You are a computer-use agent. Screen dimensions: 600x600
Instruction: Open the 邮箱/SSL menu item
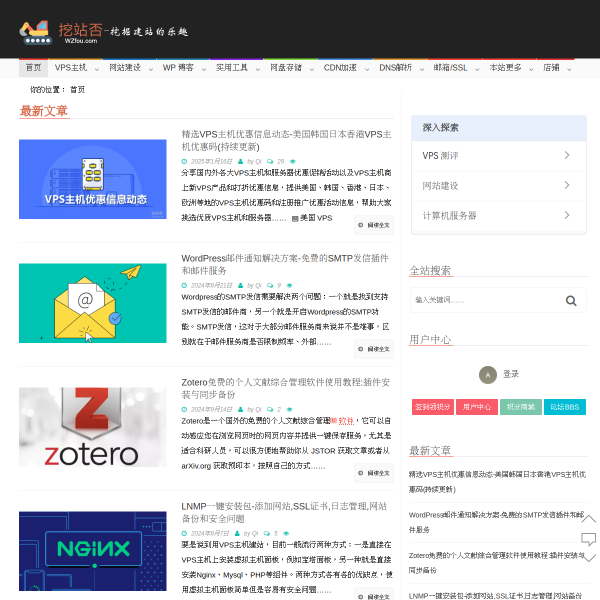coord(451,68)
